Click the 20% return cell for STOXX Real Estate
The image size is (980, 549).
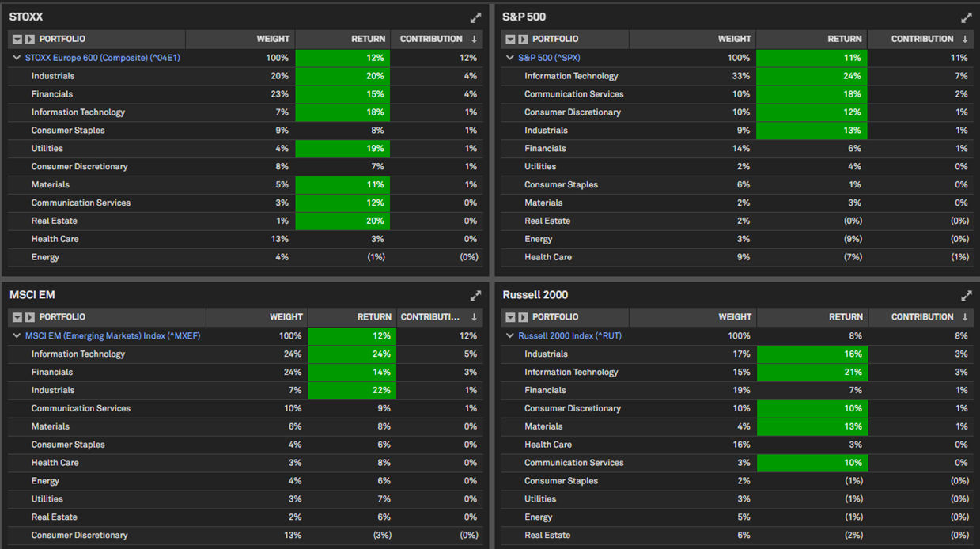343,221
